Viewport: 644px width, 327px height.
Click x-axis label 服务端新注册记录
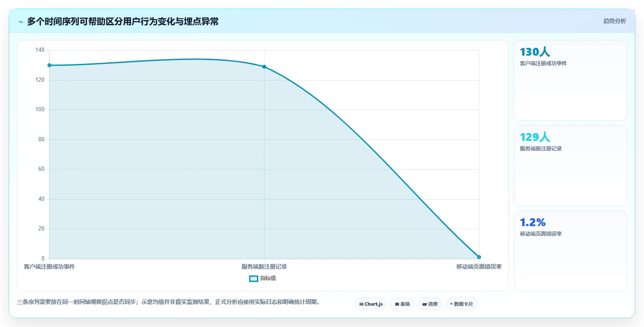coord(264,267)
